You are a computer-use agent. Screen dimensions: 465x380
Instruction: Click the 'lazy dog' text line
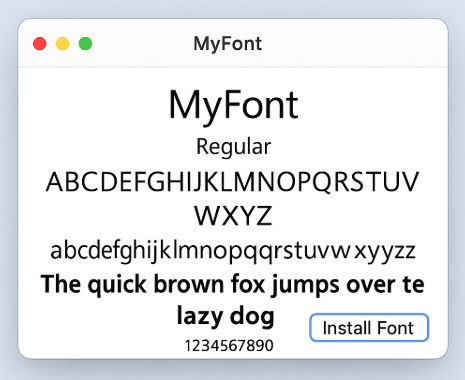(226, 316)
